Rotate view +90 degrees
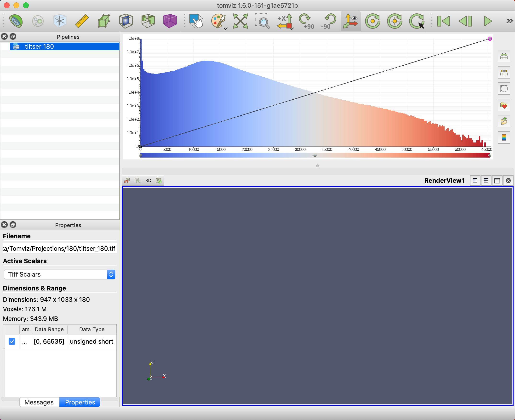Image resolution: width=515 pixels, height=420 pixels. coord(306,21)
